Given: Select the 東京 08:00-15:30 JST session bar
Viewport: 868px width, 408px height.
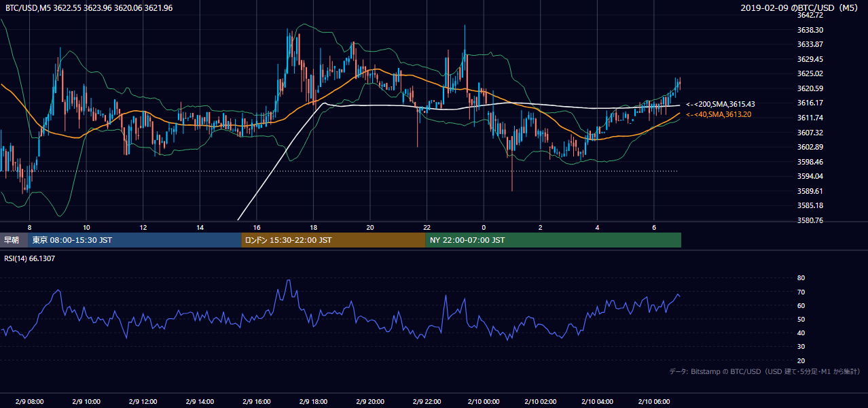Looking at the screenshot, I should pyautogui.click(x=134, y=240).
